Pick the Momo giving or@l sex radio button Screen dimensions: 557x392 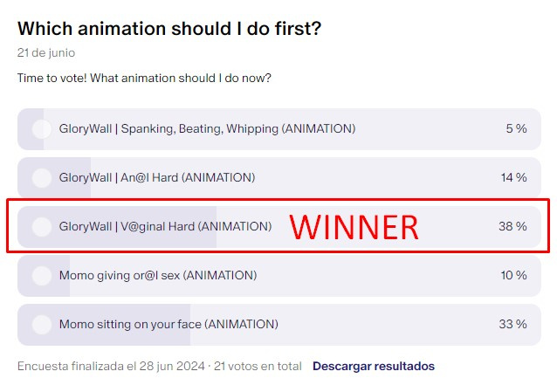coord(42,275)
